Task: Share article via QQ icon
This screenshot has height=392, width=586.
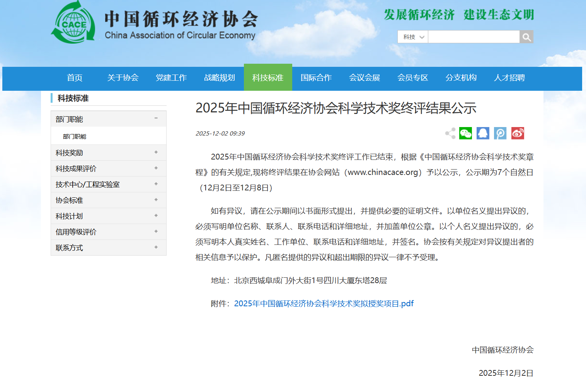Action: [483, 133]
